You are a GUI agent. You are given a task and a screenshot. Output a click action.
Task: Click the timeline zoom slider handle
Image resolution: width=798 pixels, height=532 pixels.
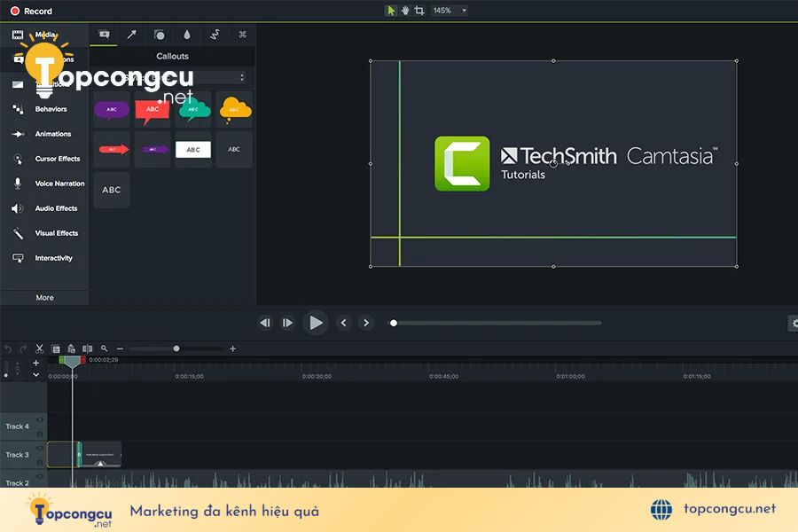[x=176, y=348]
